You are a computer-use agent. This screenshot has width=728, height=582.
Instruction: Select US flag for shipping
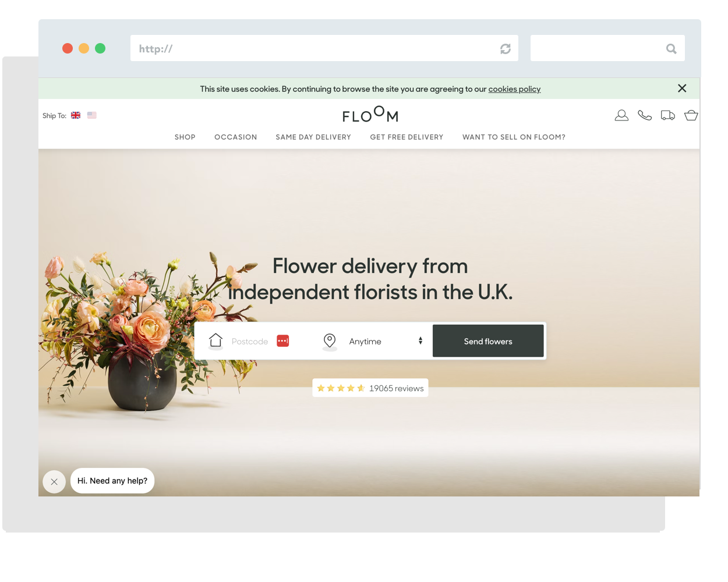92,115
